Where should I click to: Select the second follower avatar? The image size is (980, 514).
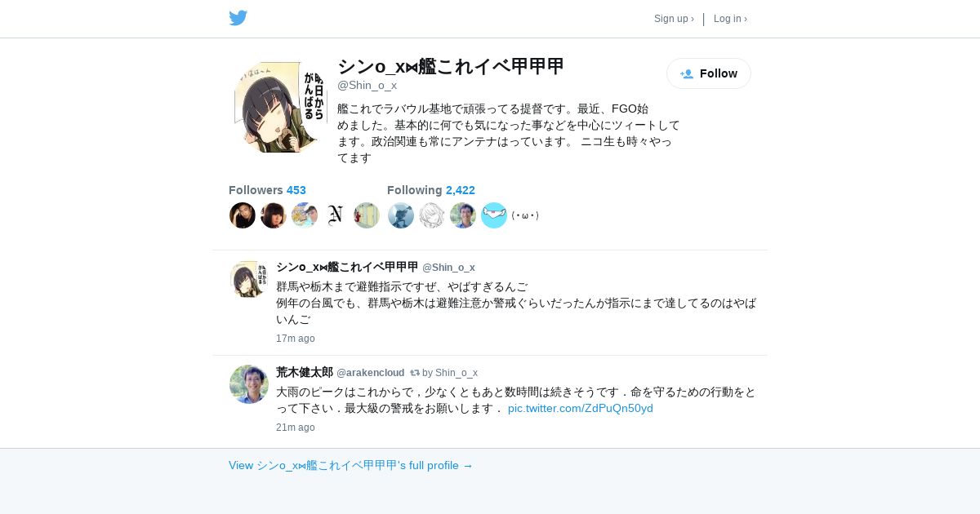(x=274, y=215)
